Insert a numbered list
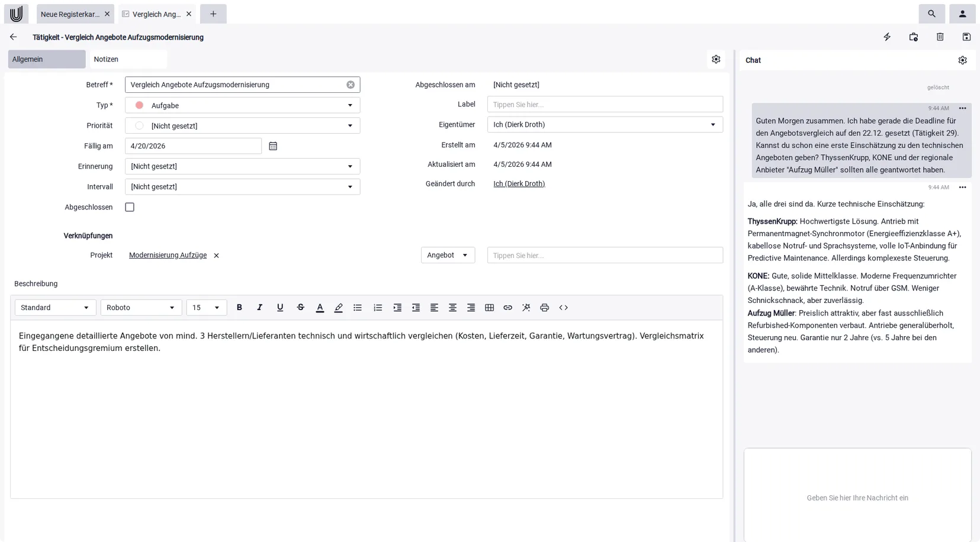The image size is (980, 542). (x=378, y=308)
